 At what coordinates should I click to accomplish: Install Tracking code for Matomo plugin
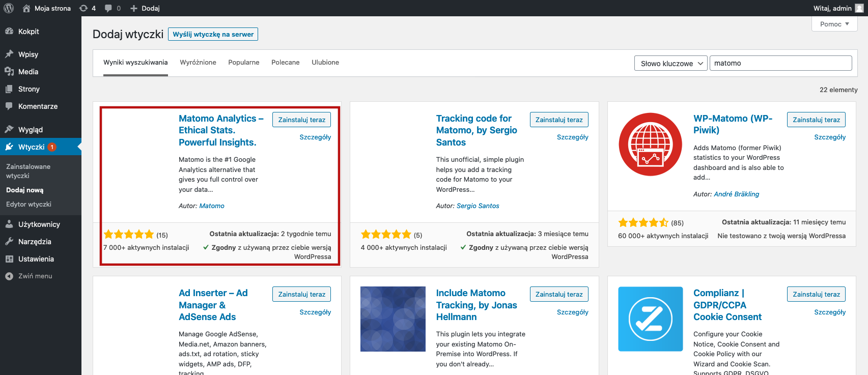pos(559,120)
